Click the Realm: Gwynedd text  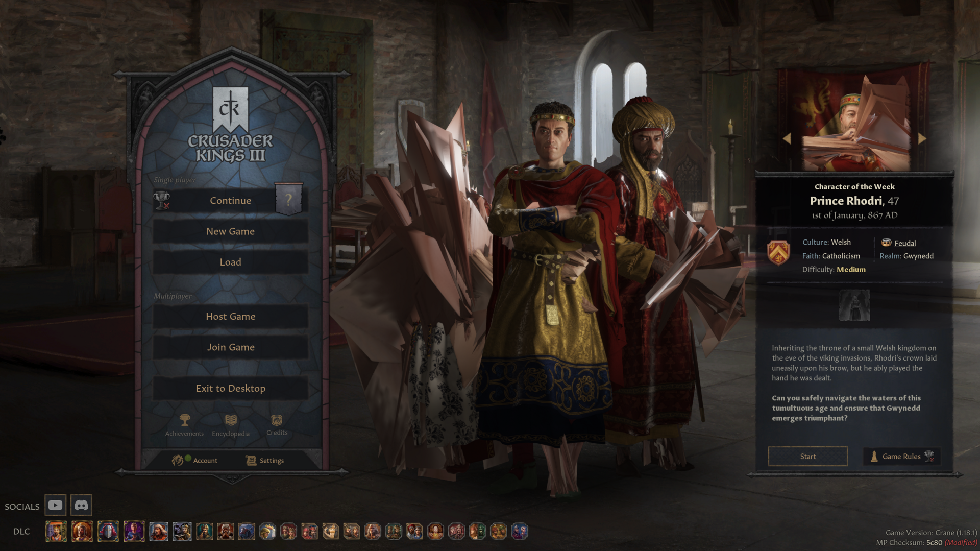click(x=906, y=256)
